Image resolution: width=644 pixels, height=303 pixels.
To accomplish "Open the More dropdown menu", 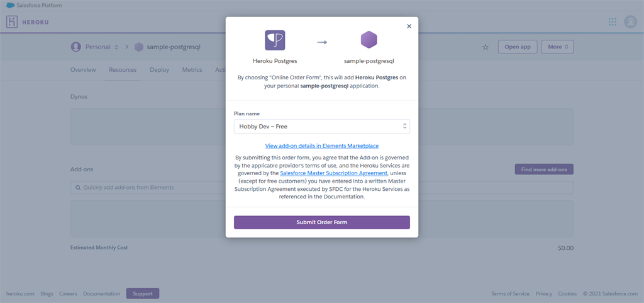I will coord(557,47).
